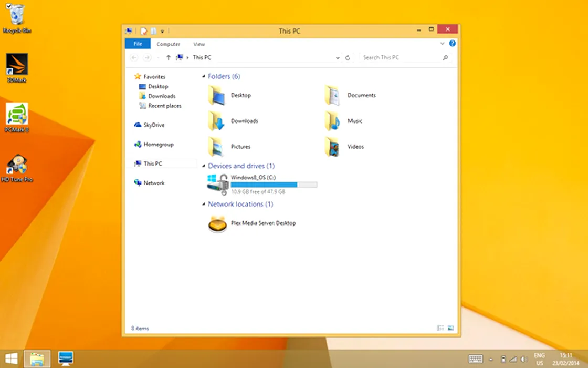588x368 pixels.
Task: Open the touch keyboard from taskbar
Action: (476, 359)
